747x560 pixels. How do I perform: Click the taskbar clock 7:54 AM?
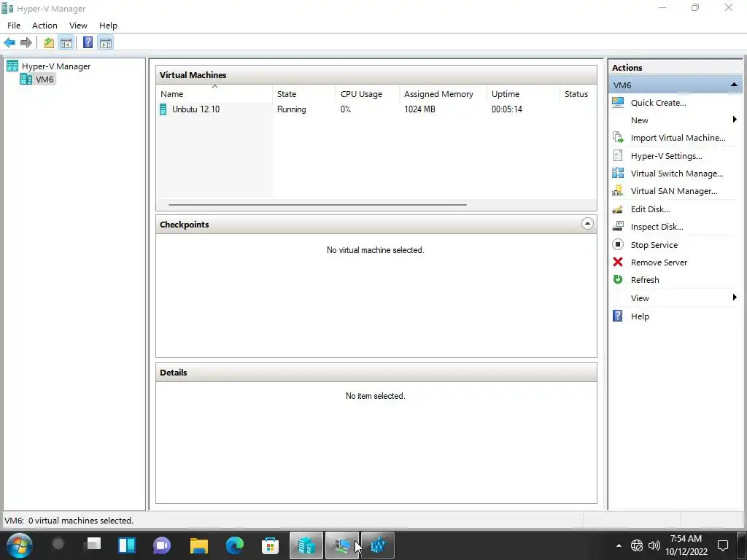686,539
